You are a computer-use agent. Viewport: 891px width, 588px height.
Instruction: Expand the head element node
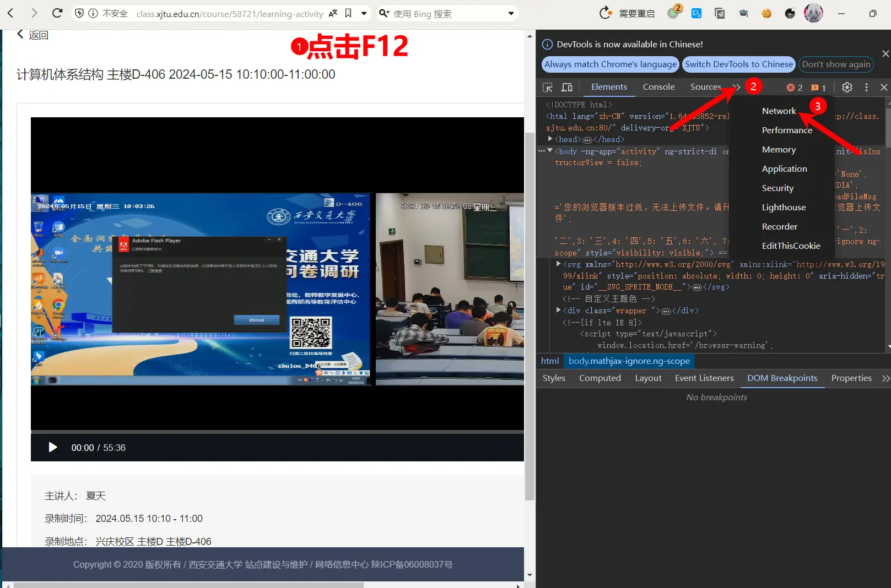pyautogui.click(x=550, y=139)
